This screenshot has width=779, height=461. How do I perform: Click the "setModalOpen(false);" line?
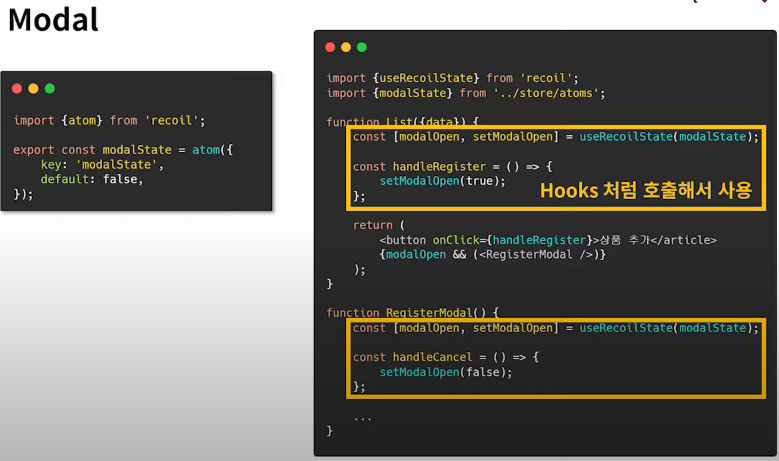click(446, 372)
